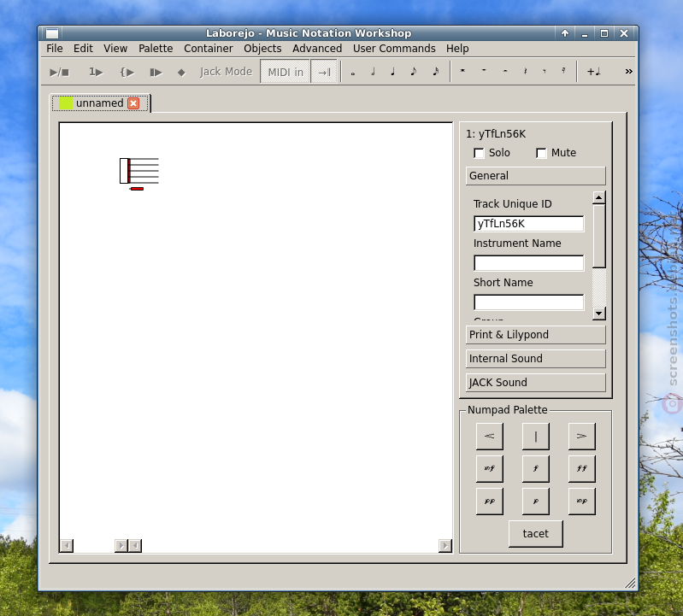Insert a whole note from toolbar
This screenshot has width=683, height=616.
coord(353,73)
